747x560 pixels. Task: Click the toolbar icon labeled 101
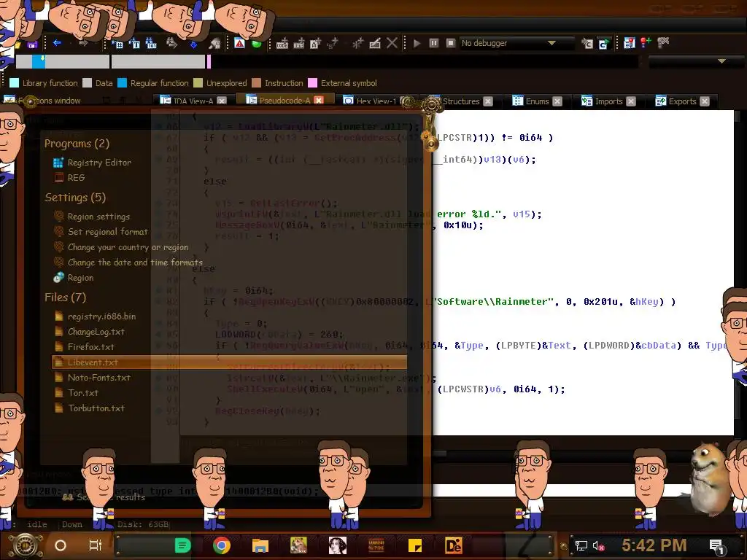pos(151,44)
